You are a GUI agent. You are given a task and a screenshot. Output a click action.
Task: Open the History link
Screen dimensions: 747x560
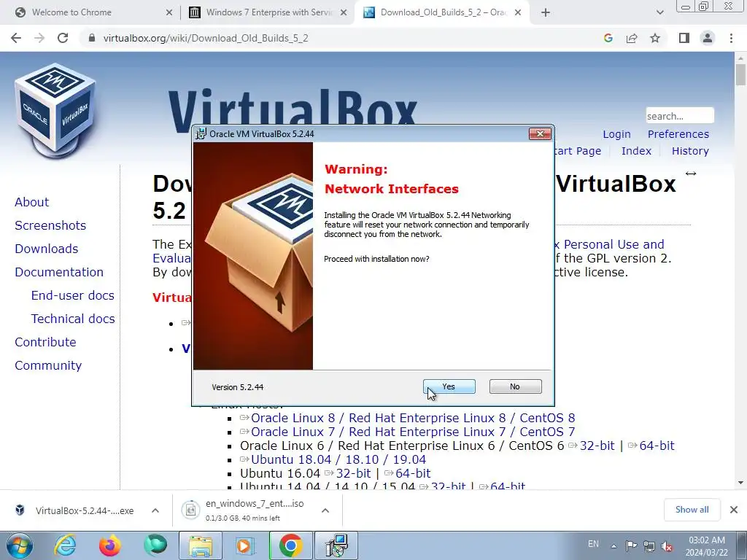[x=690, y=151]
